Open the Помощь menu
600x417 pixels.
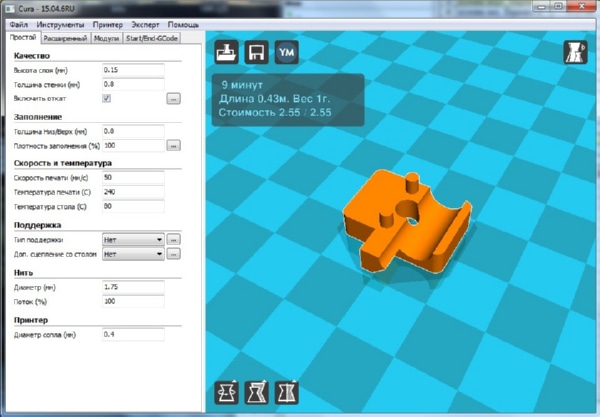click(x=183, y=24)
